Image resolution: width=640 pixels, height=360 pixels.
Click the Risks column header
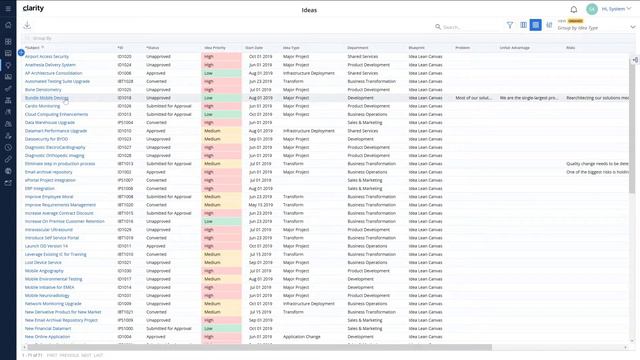coord(571,48)
